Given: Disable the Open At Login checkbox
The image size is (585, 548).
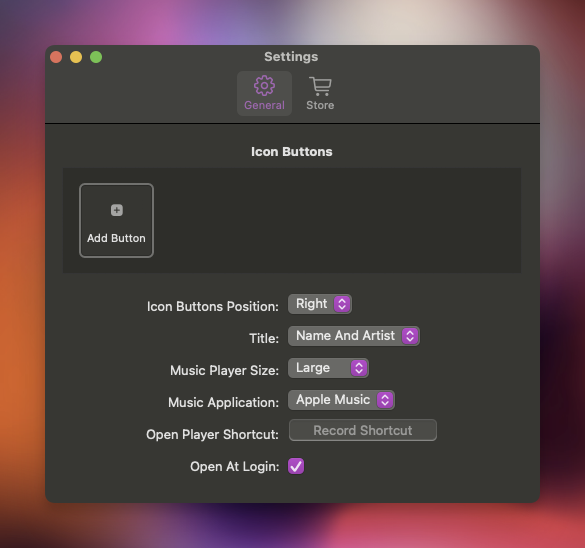Looking at the screenshot, I should 296,466.
